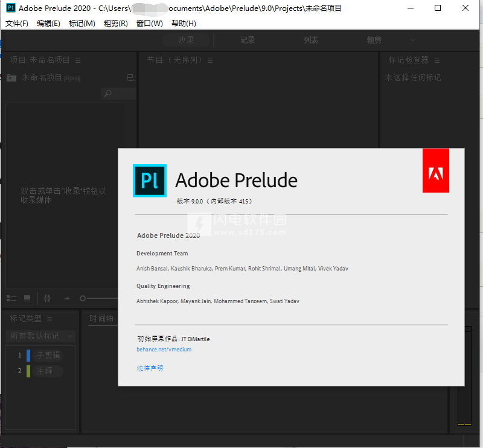Image resolution: width=483 pixels, height=448 pixels.
Task: Click the 法律声明 link
Action: [150, 368]
